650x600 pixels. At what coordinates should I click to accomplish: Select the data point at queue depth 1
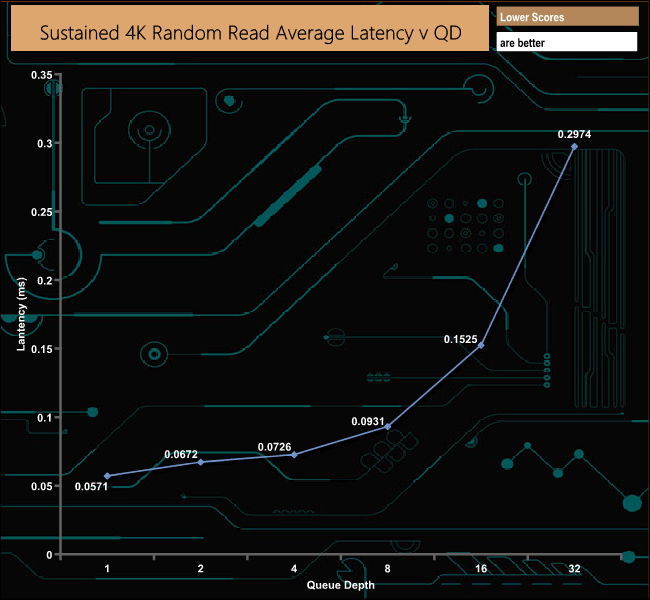pos(108,476)
